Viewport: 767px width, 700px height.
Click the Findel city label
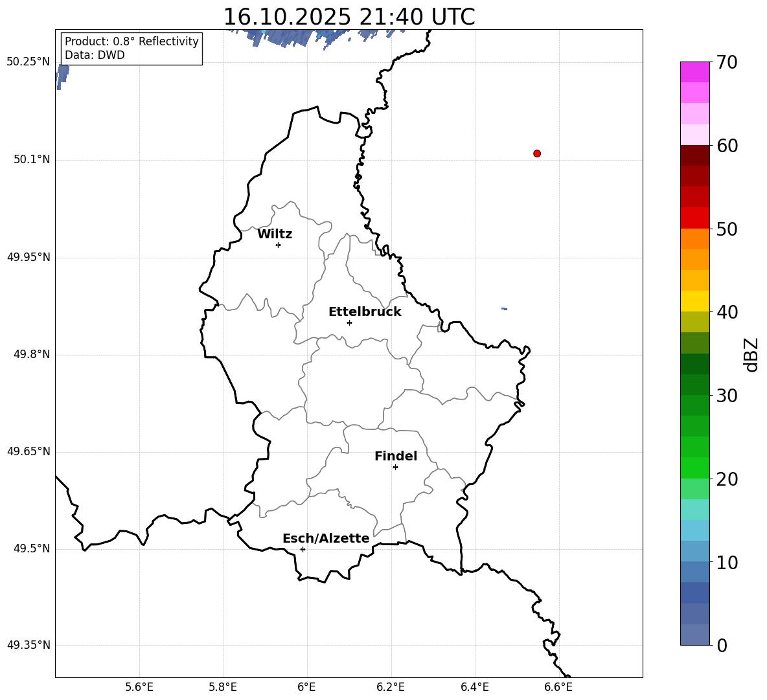tap(396, 456)
